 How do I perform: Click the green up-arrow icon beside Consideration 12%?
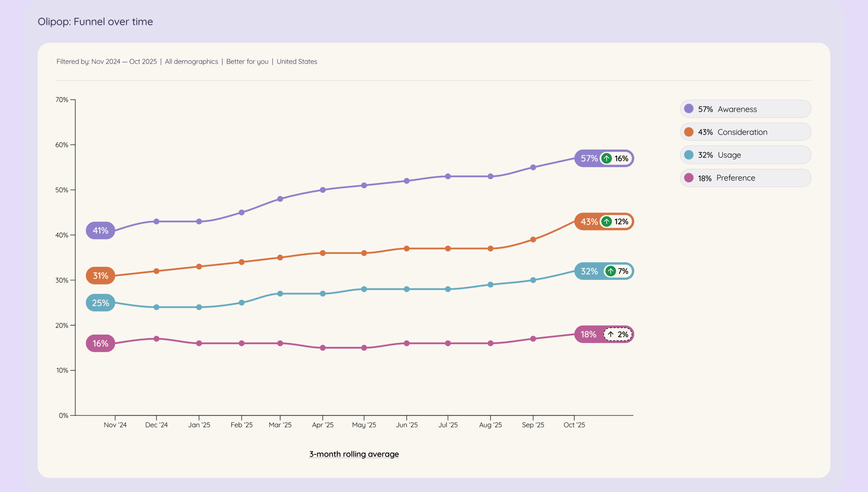point(607,222)
